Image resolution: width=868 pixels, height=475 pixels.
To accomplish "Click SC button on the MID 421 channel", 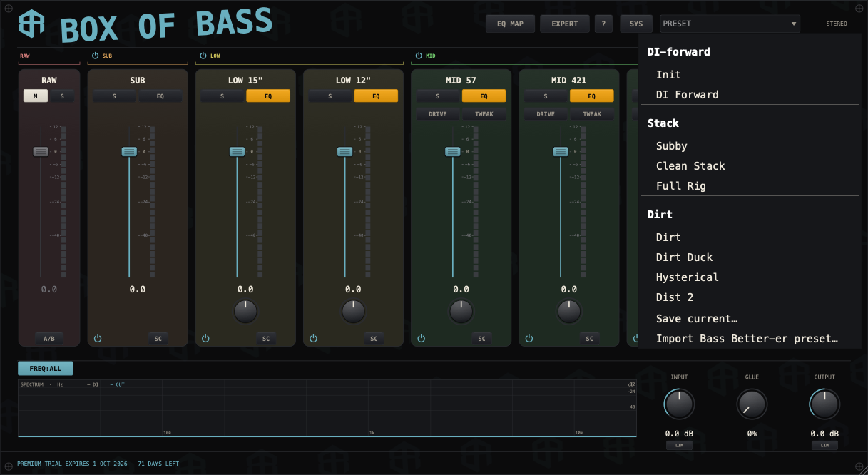I will pyautogui.click(x=589, y=339).
